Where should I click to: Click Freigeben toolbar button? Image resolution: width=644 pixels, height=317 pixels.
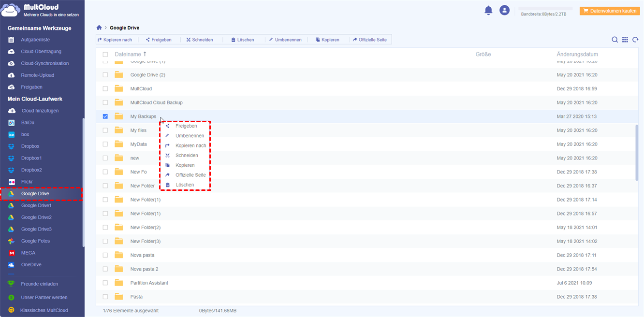tap(159, 40)
